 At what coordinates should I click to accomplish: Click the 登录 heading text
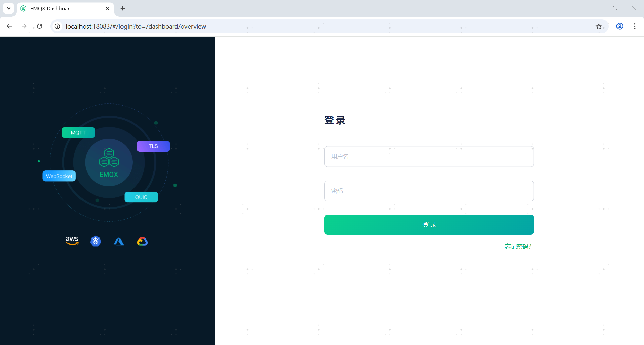click(335, 120)
